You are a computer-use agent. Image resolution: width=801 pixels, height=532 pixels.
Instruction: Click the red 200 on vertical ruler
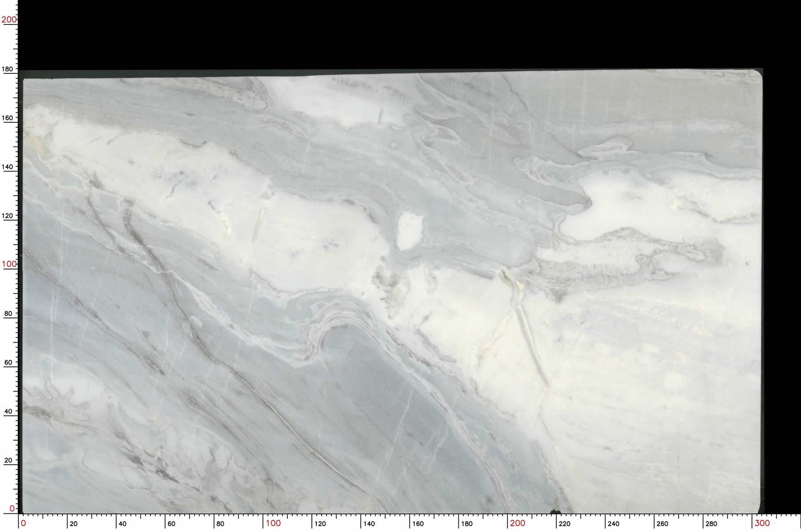[8, 20]
